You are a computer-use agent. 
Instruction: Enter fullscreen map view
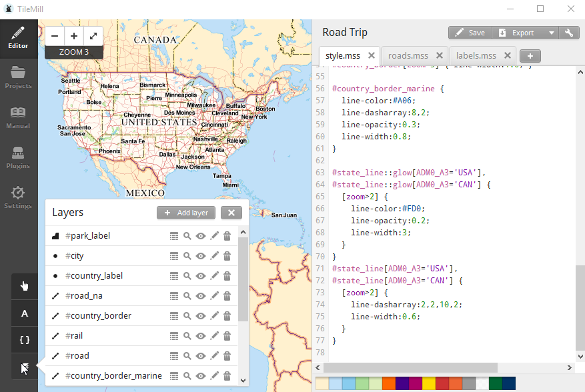(x=93, y=37)
